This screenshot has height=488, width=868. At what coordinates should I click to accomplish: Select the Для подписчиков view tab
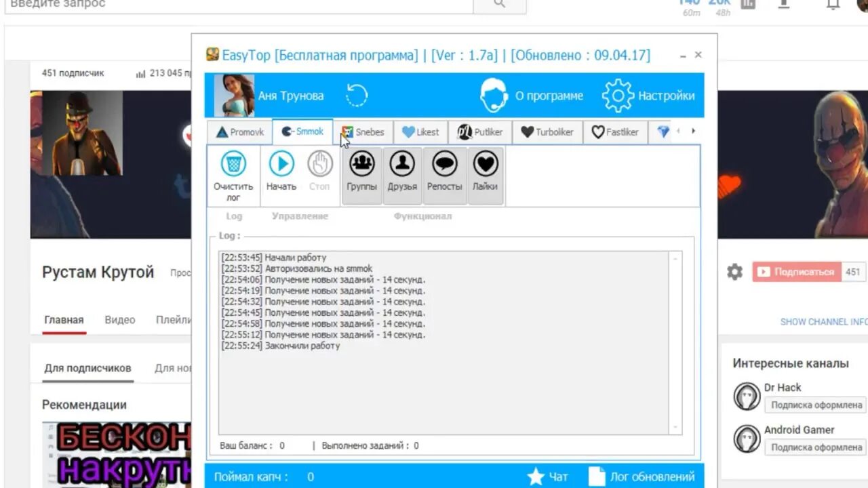pos(87,369)
